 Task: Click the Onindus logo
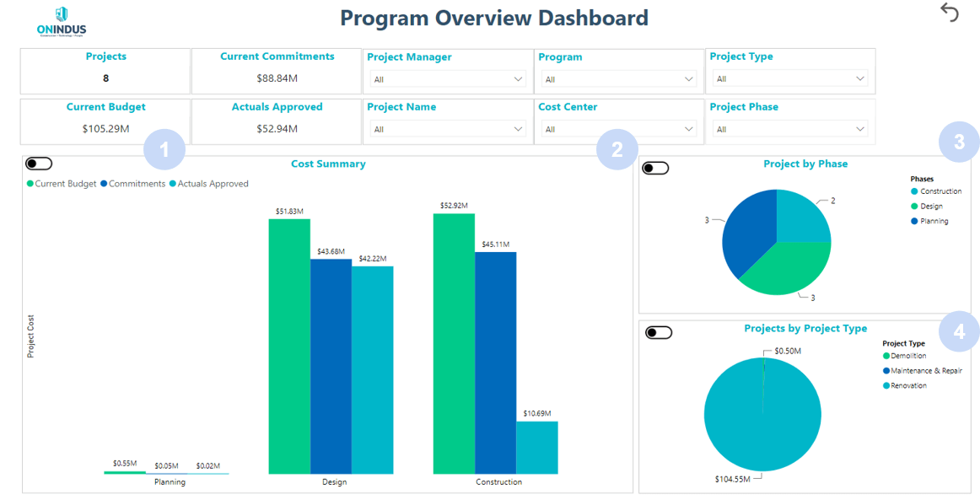pyautogui.click(x=61, y=23)
